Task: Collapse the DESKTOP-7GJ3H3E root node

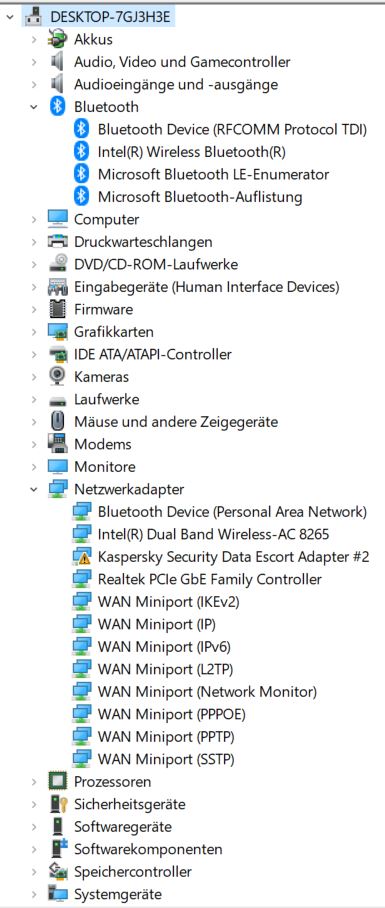Action: click(10, 17)
